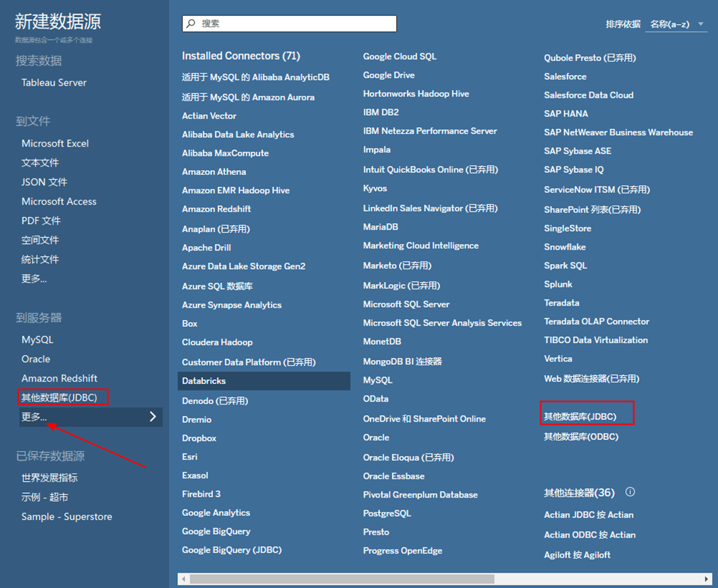Select Alibaba MaxCompute connector
This screenshot has width=718, height=588.
point(225,153)
